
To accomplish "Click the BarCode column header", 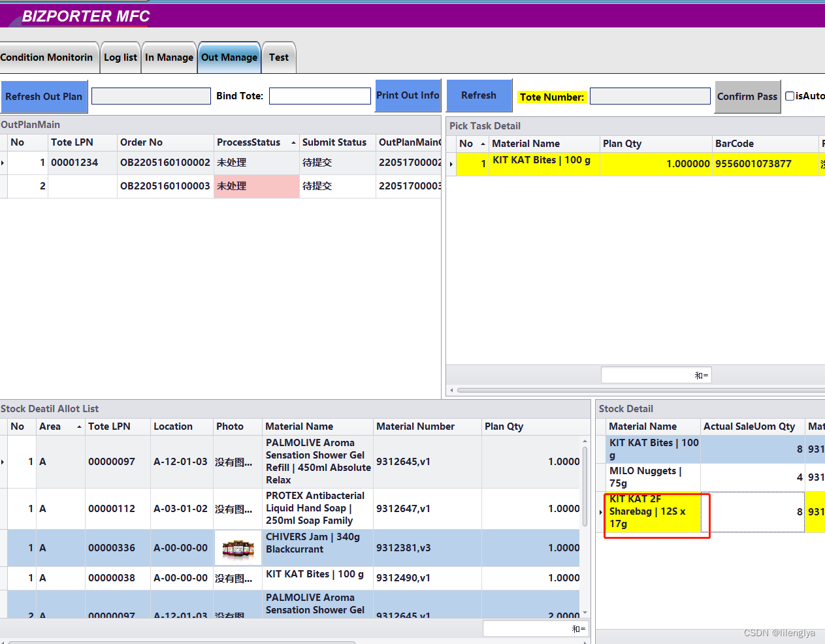I will [x=765, y=144].
